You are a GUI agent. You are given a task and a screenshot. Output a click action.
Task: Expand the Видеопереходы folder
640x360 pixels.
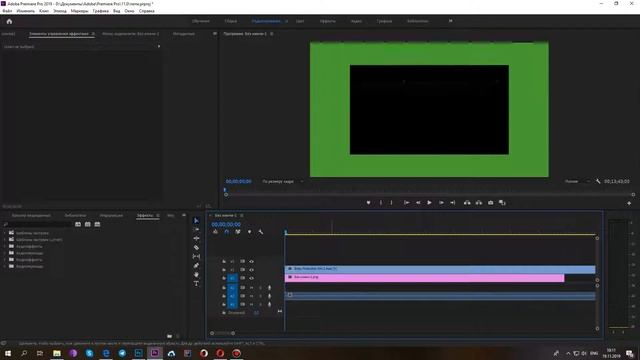[x=5, y=267]
